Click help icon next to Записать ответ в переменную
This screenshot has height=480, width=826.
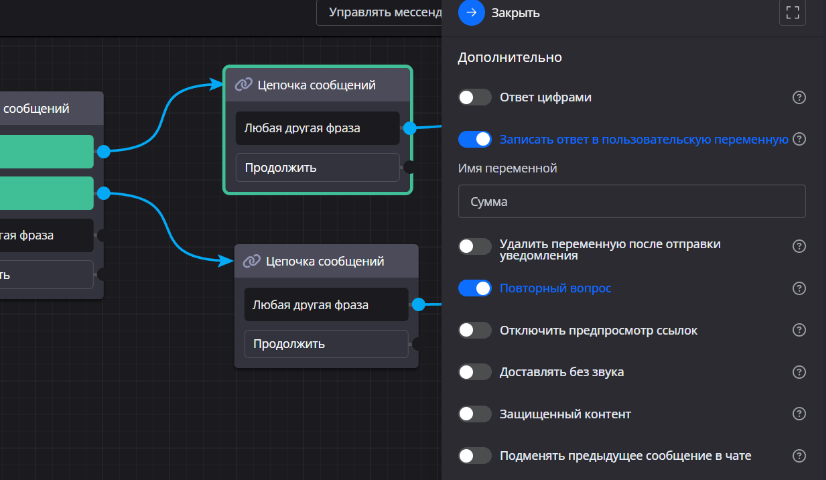click(799, 139)
